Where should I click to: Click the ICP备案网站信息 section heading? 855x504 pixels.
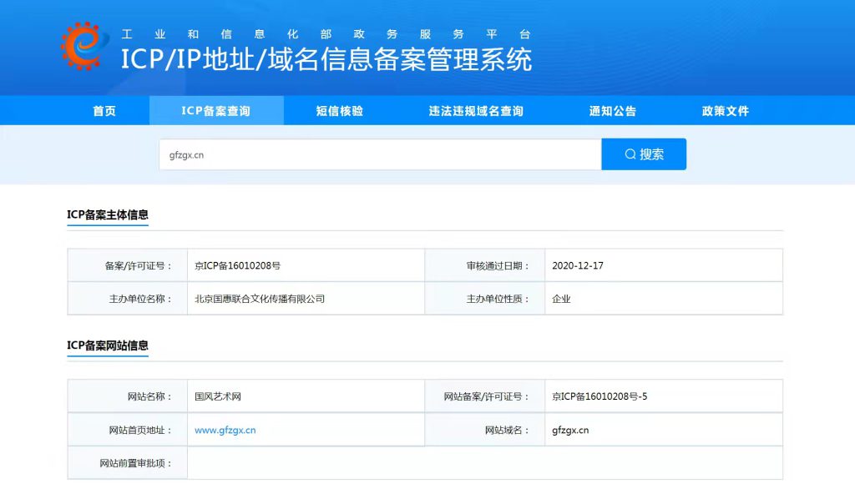tap(108, 345)
